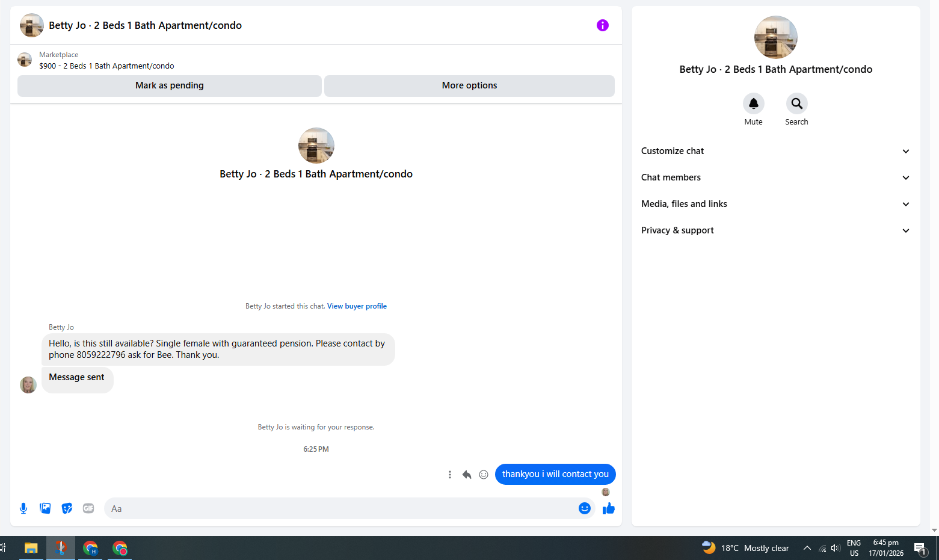This screenshot has width=939, height=560.
Task: Open more options dots beside sent message
Action: [450, 475]
